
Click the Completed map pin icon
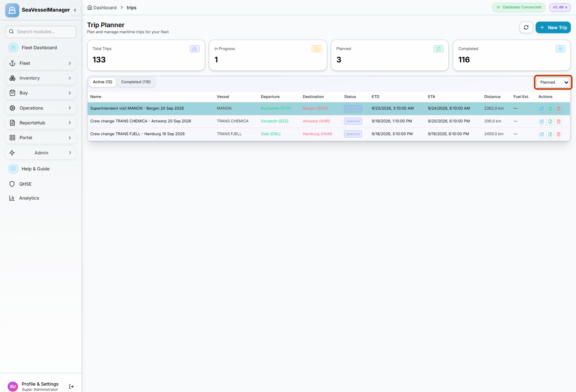(560, 49)
